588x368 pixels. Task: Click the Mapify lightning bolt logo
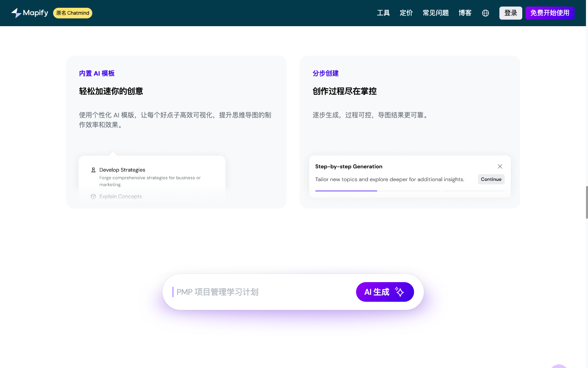pos(16,13)
